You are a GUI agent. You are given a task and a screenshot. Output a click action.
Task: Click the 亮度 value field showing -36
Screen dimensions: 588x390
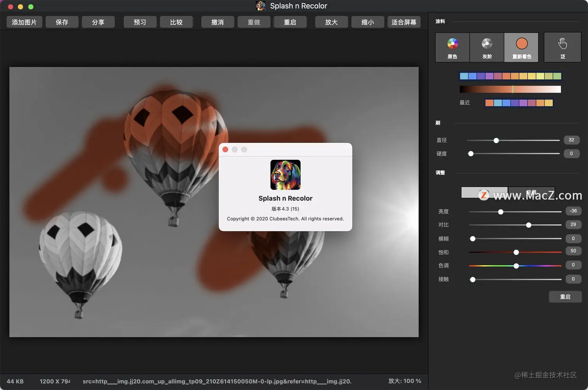click(573, 211)
